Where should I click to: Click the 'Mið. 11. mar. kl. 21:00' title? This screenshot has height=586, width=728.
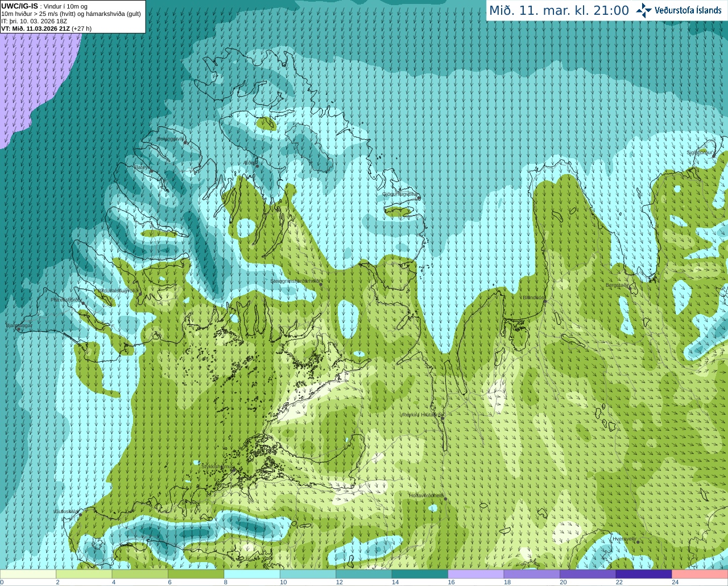(x=559, y=10)
